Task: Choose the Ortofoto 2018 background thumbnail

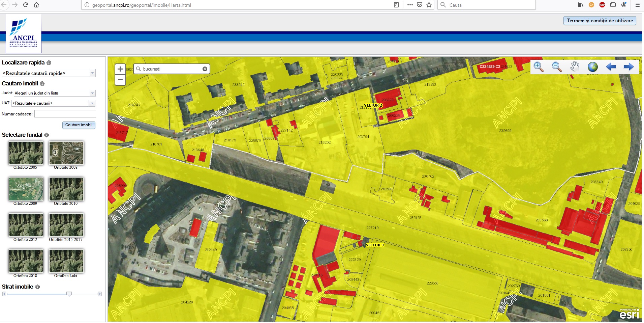Action: tap(26, 261)
